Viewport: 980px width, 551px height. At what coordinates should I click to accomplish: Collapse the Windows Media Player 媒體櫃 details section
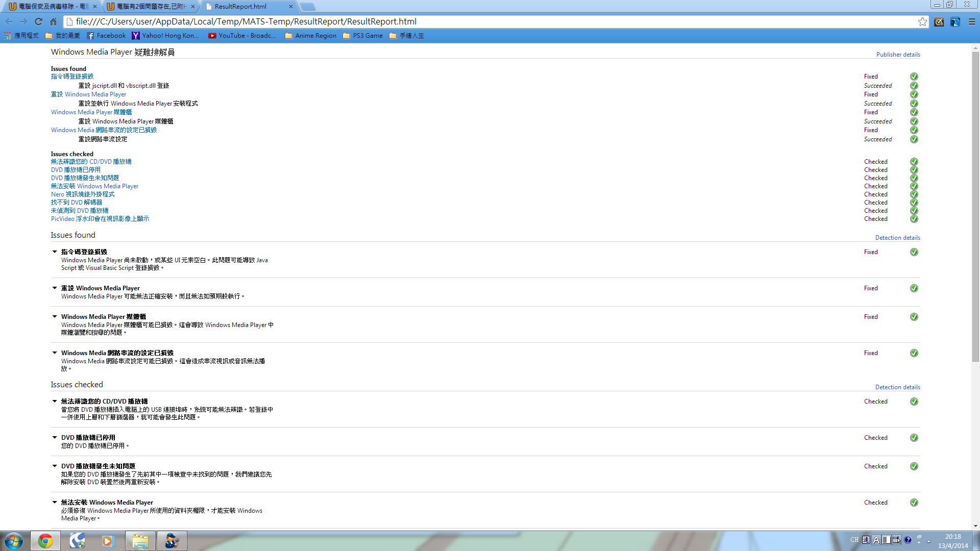click(55, 316)
